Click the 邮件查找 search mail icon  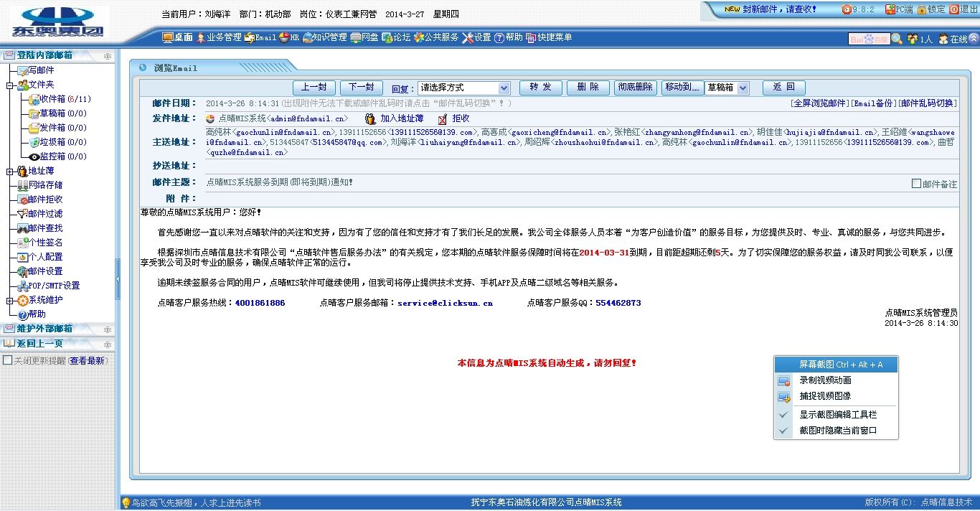point(23,228)
